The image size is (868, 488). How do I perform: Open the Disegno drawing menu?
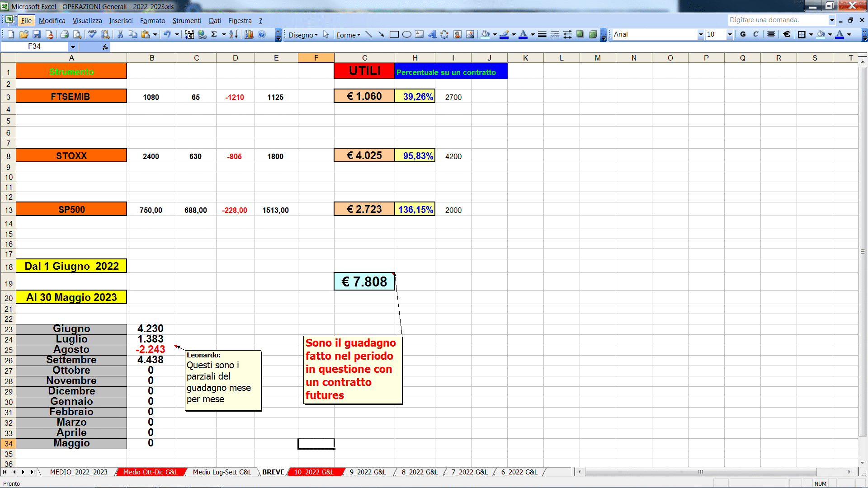tap(303, 35)
